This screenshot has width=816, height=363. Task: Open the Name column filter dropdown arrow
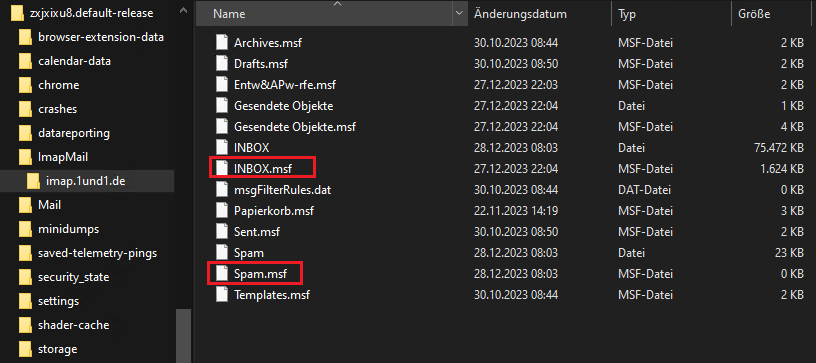[459, 14]
